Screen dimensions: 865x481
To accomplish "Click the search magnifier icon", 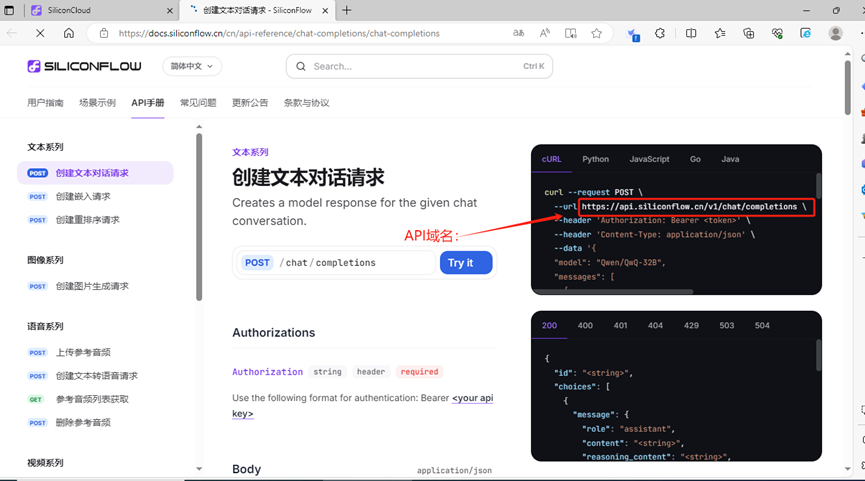I will [301, 66].
